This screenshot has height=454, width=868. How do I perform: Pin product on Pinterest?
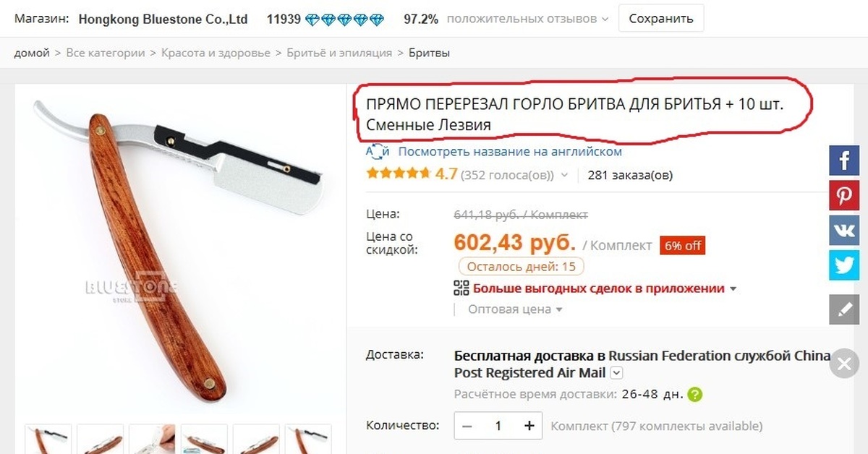(x=844, y=195)
